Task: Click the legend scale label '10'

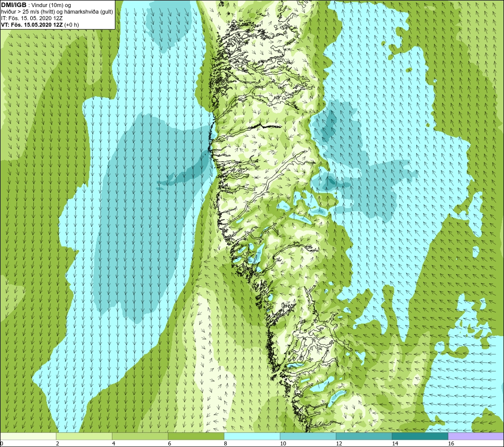Action: click(283, 444)
